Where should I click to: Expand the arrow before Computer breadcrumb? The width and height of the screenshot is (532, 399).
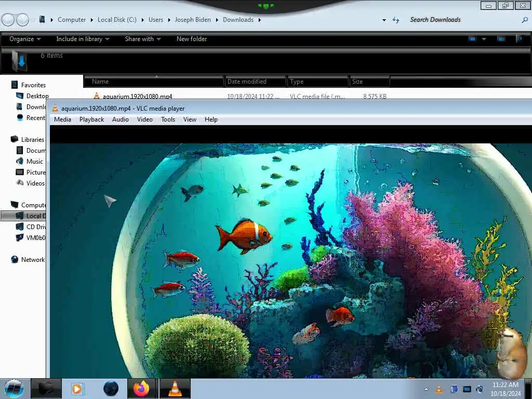pyautogui.click(x=52, y=20)
